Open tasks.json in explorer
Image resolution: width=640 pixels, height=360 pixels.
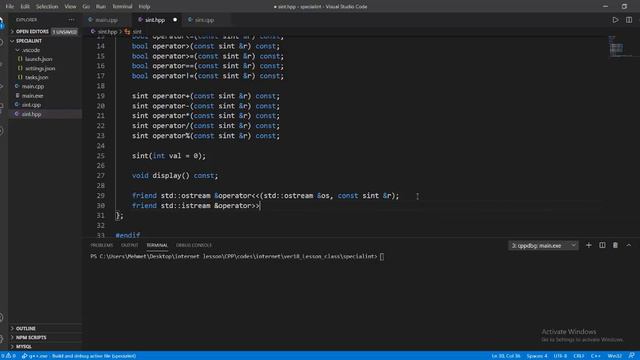tap(45, 77)
